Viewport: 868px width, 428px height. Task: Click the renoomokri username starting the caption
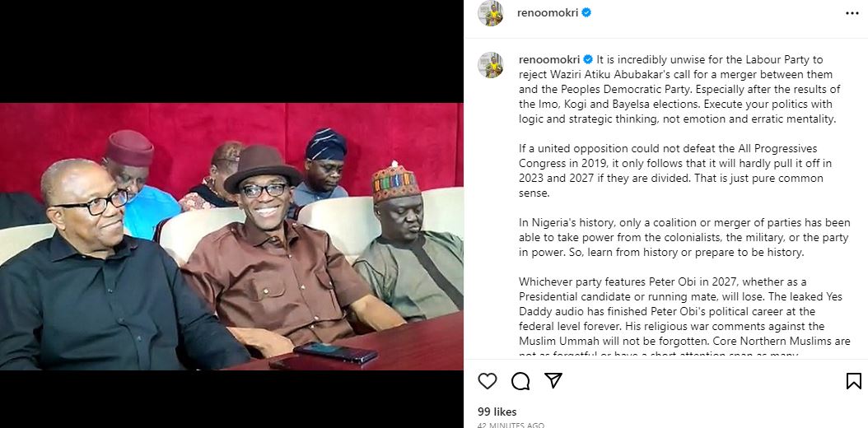[x=548, y=60]
